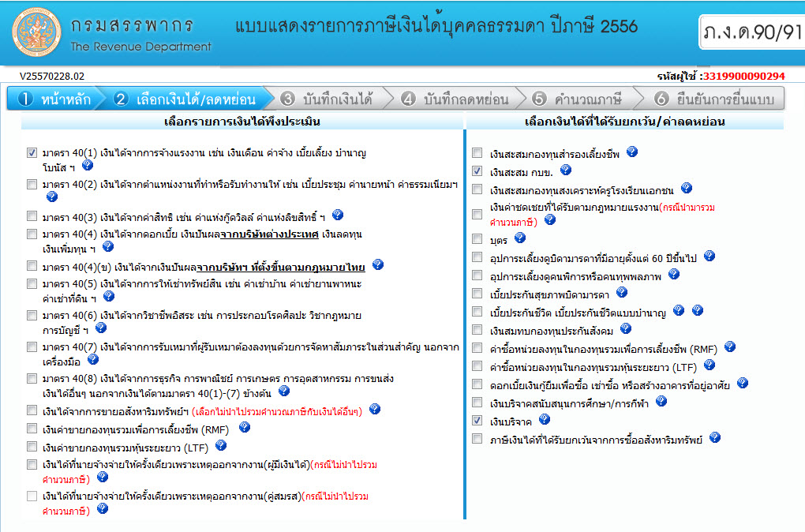
Task: Open help icon for เงินค่าขายกองทุน RMF
Action: click(245, 427)
